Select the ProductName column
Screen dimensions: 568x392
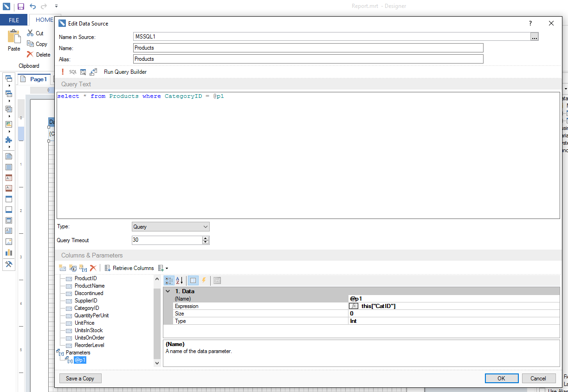point(90,286)
